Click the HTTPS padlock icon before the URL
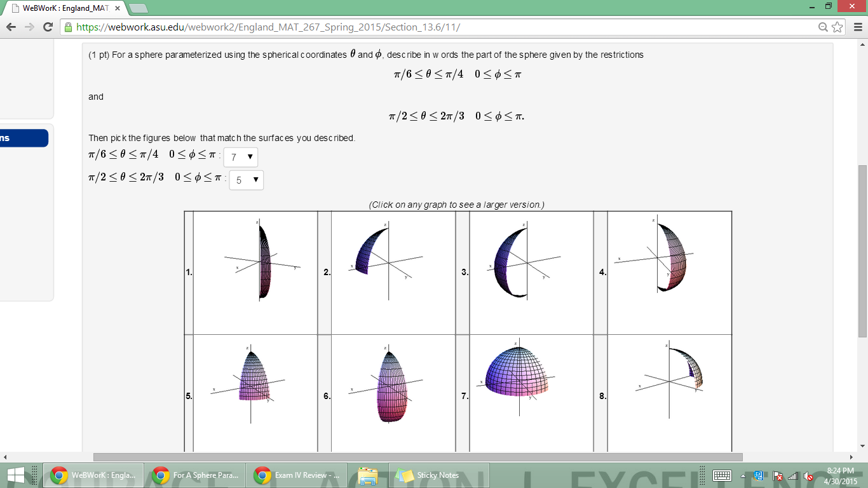 [67, 28]
